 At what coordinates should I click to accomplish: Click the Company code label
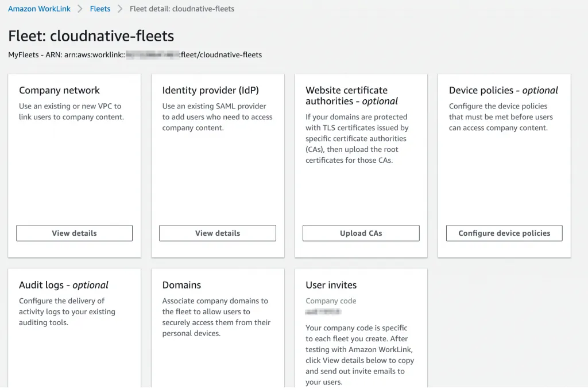click(331, 301)
